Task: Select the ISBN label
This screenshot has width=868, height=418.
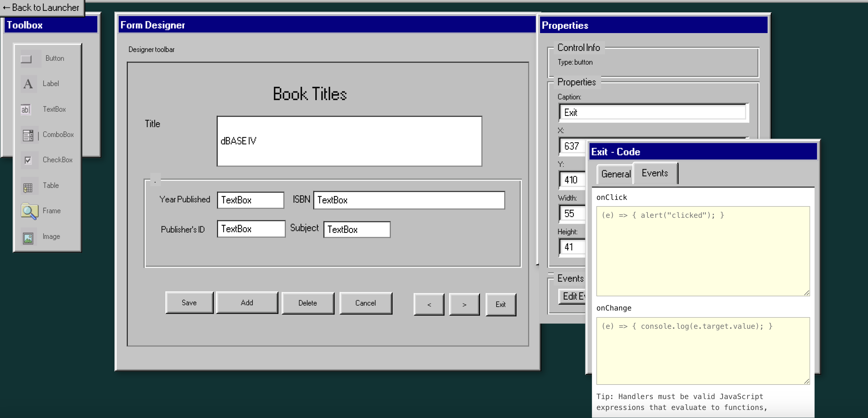Action: click(301, 199)
